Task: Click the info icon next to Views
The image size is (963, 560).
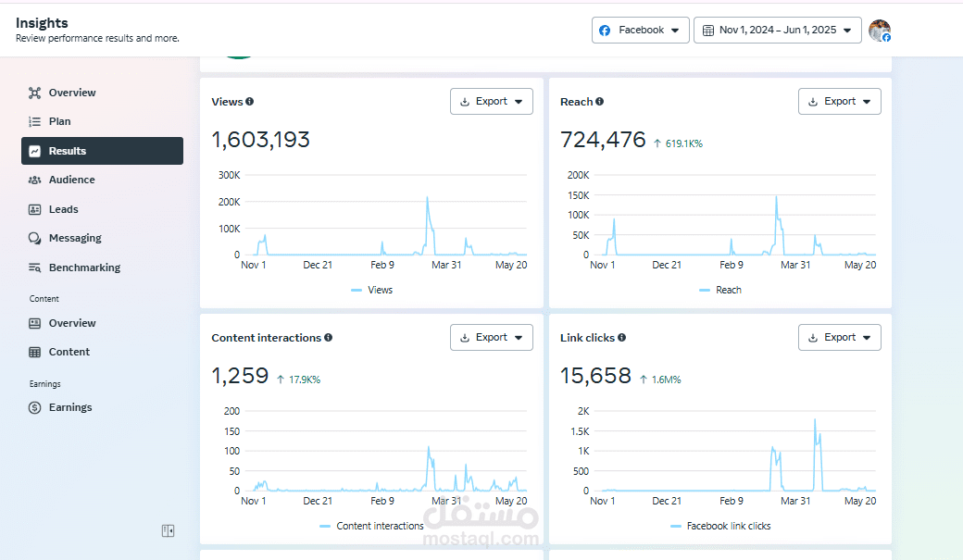Action: coord(249,101)
